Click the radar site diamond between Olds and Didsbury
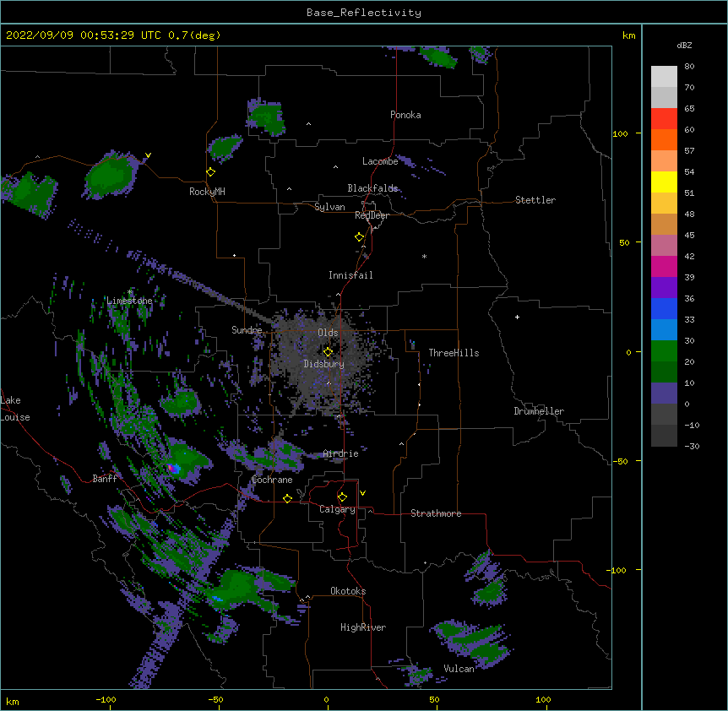The height and width of the screenshot is (711, 728). [x=329, y=352]
